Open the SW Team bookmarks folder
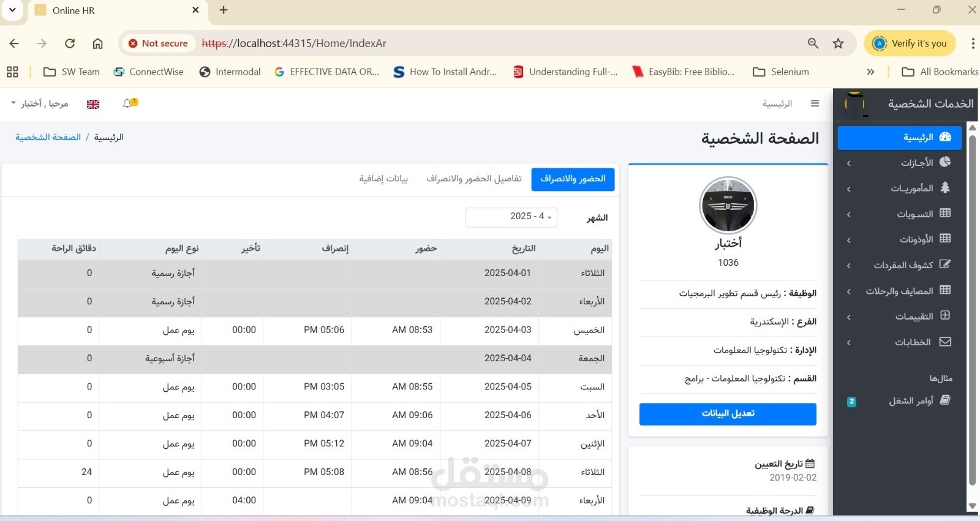 (72, 72)
